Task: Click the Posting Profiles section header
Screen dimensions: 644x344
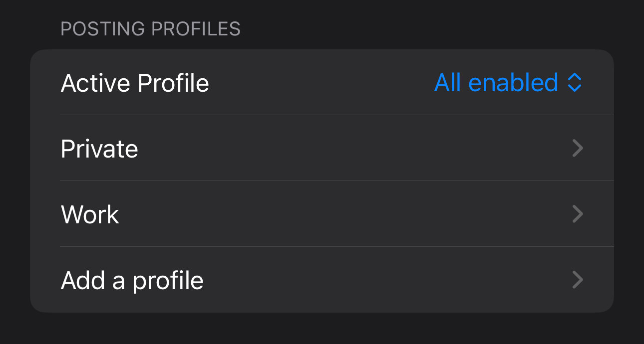Action: coord(150,29)
